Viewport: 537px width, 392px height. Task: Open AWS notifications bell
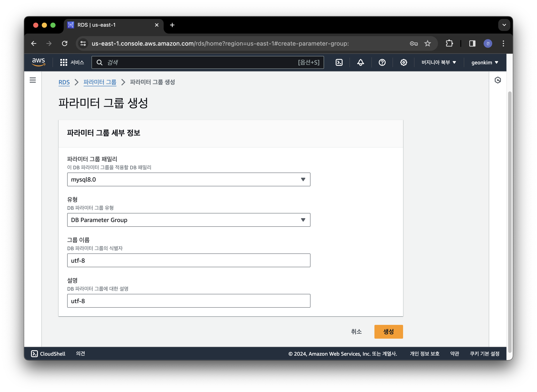click(360, 62)
